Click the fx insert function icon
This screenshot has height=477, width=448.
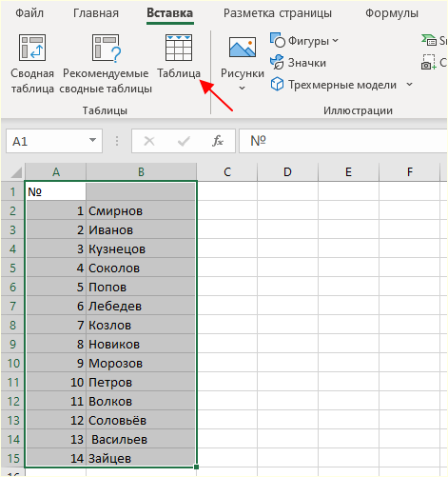pos(218,141)
